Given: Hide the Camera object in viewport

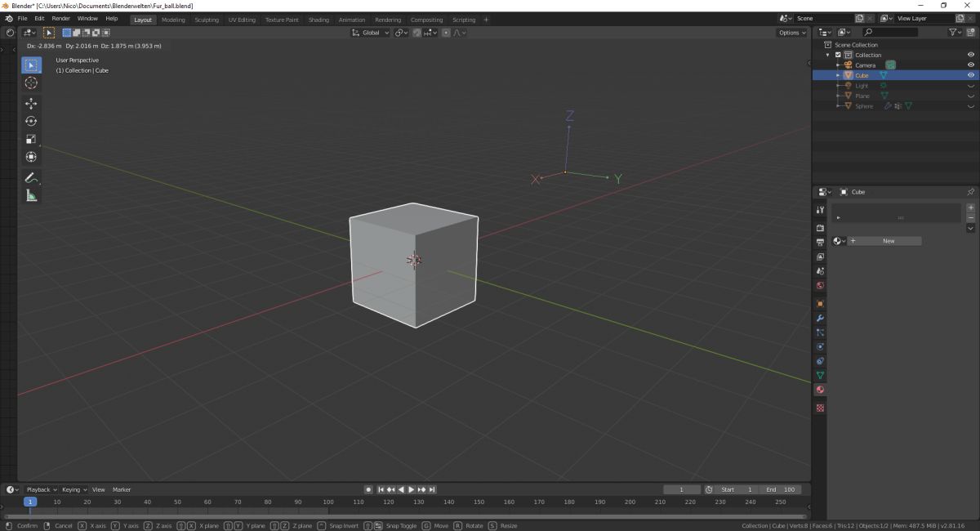Looking at the screenshot, I should (x=971, y=65).
